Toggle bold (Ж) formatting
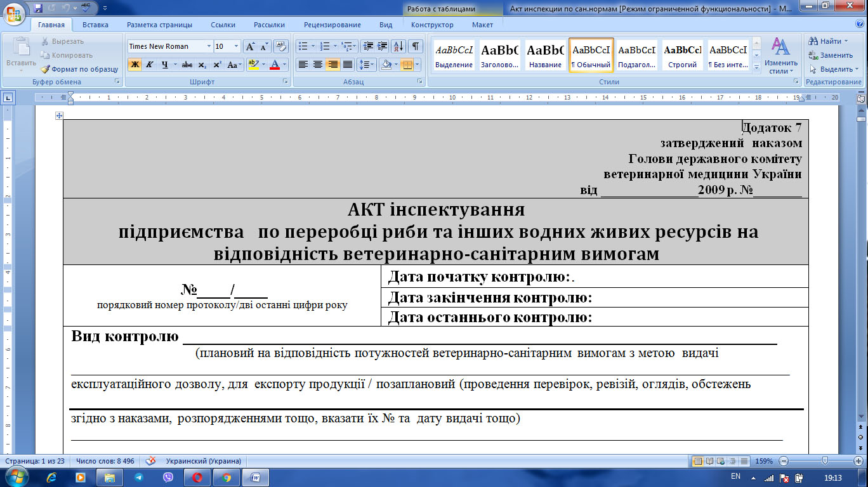 [x=135, y=65]
